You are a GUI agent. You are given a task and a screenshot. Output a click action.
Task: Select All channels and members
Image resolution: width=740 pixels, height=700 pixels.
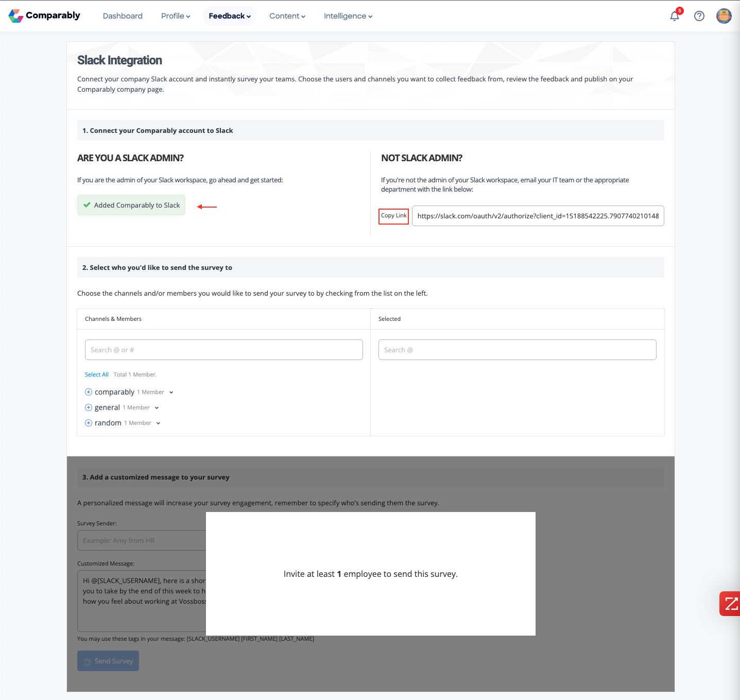(x=96, y=374)
